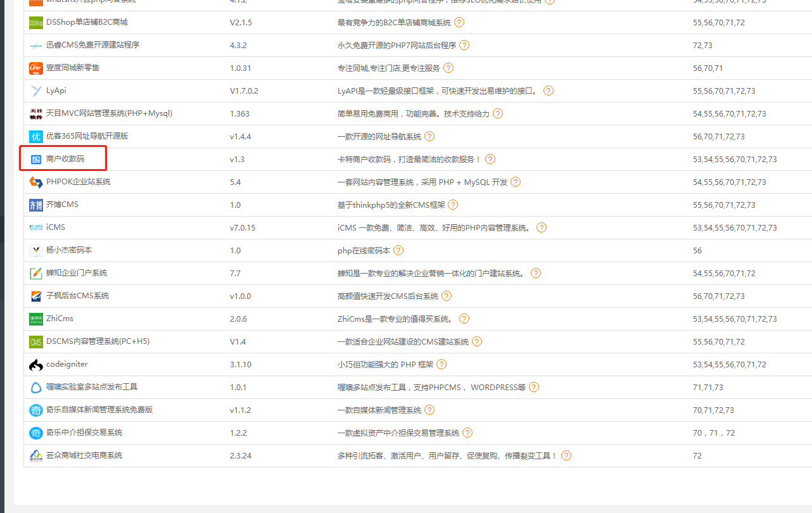Click the 奇乐自媒体新闻管理系统 logo icon
Image resolution: width=812 pixels, height=513 pixels.
pos(36,410)
